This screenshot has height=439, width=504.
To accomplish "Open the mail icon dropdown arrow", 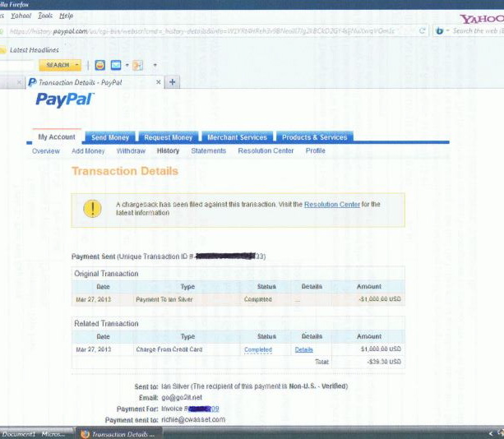I will click(x=127, y=65).
